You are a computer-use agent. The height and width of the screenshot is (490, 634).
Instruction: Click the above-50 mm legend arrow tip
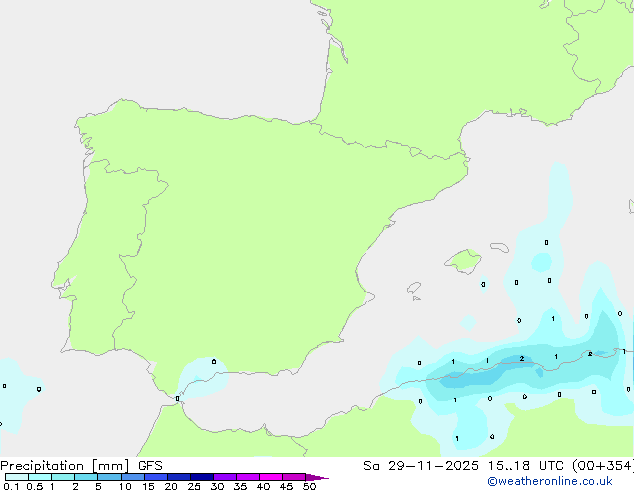317,477
